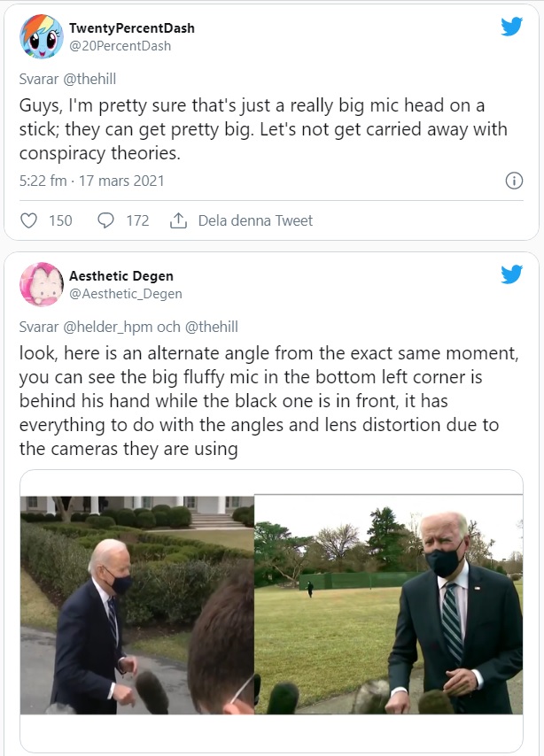Viewport: 544px width, 756px height.
Task: Open the Aesthetic Degen display name
Action: (x=121, y=276)
